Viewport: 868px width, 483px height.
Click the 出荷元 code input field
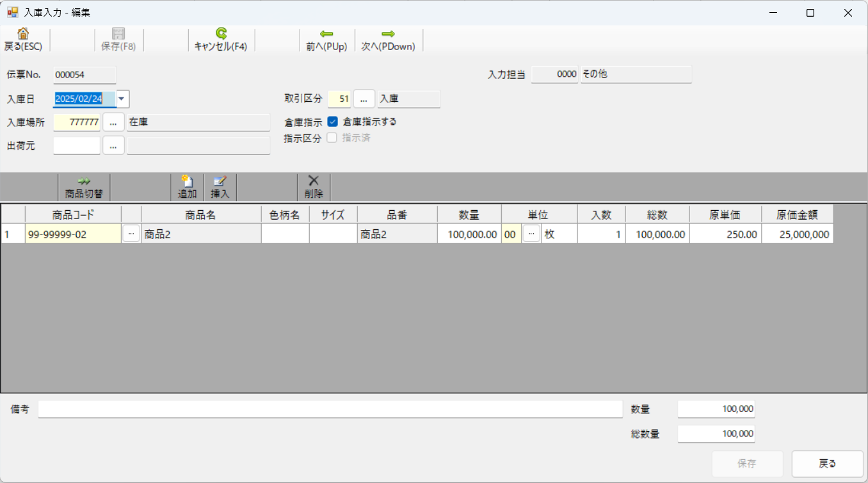click(77, 146)
